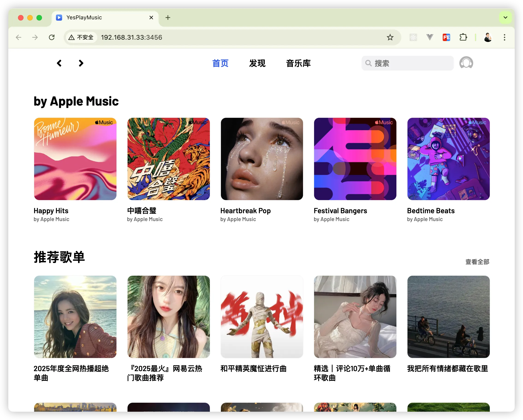Click the 2025年度全网热播超绝单曲 title
Viewport: 523px width, 420px height.
pos(71,373)
